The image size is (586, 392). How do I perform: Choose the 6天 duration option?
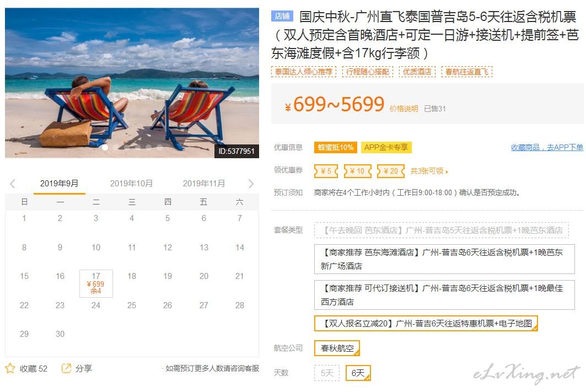pyautogui.click(x=358, y=373)
